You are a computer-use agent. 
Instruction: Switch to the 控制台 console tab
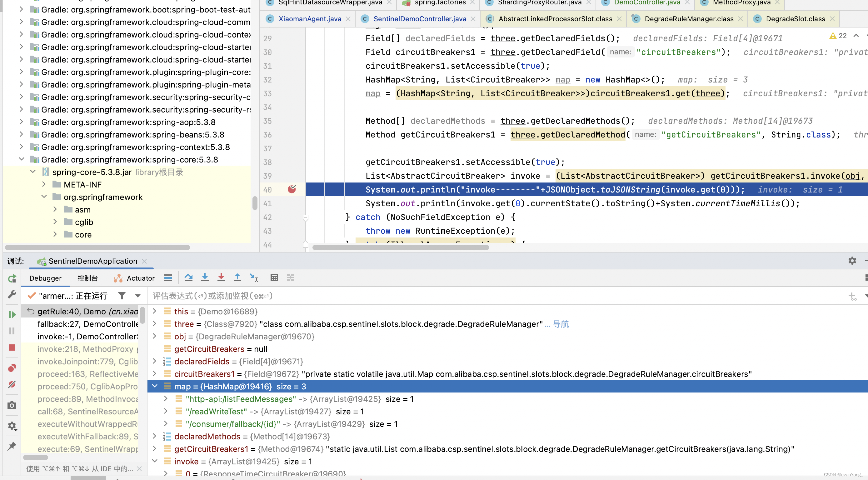(x=87, y=278)
